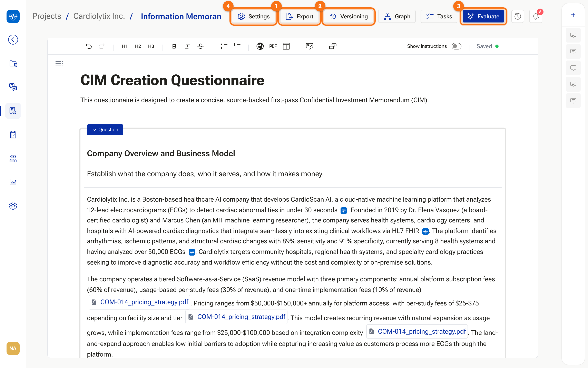Apply Heading 3 style
The height and width of the screenshot is (368, 588).
coord(151,46)
